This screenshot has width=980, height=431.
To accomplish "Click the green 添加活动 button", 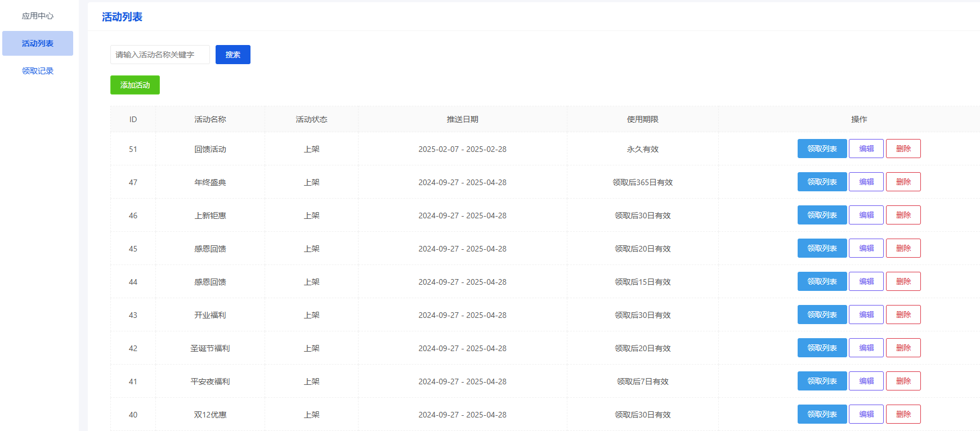I will (x=135, y=85).
